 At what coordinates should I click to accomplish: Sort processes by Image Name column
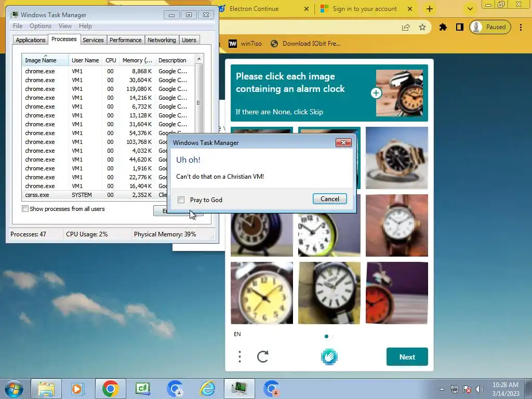pos(46,60)
